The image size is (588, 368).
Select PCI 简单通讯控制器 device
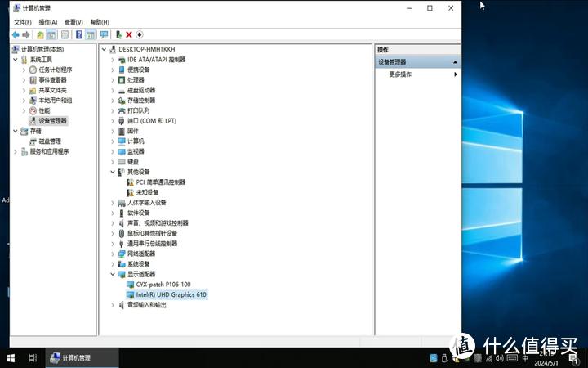coord(160,182)
